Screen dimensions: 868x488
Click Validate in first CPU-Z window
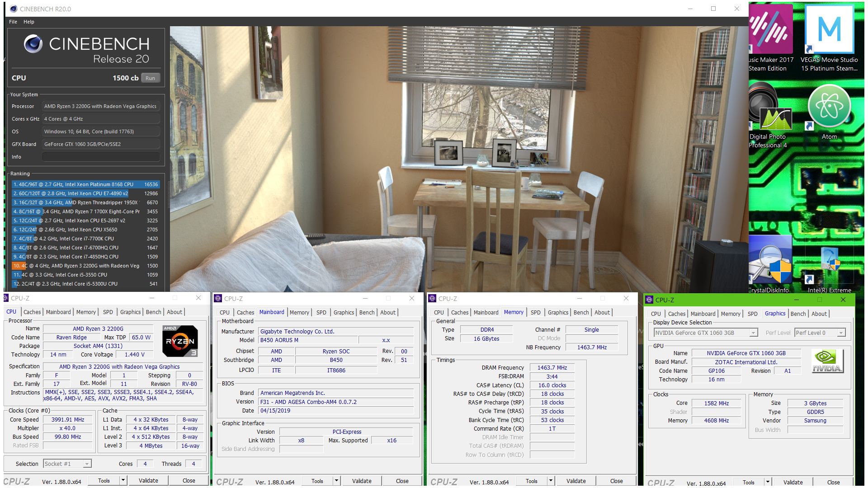[x=148, y=480]
